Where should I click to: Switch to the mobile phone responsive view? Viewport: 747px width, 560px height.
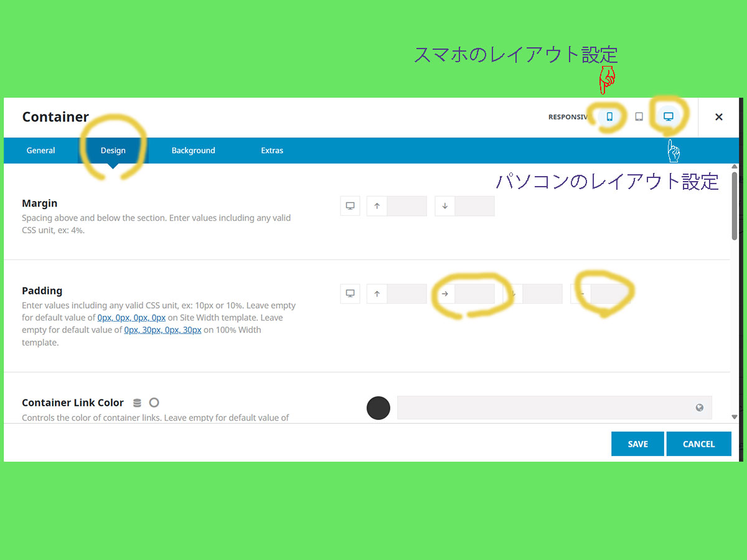click(609, 116)
